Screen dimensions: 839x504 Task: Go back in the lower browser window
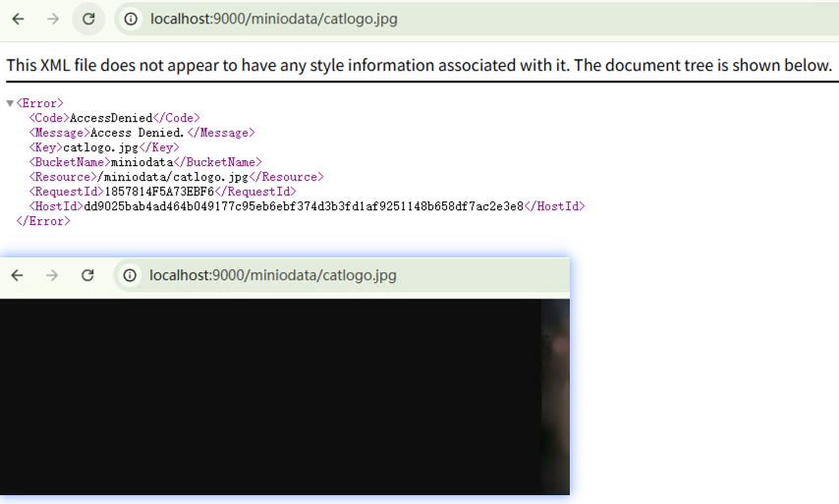coord(17,275)
